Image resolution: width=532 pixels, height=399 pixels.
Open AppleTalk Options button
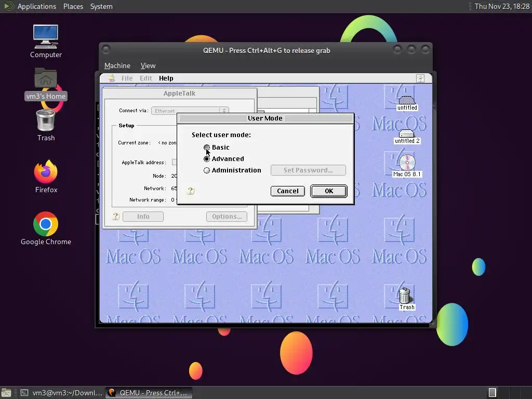point(227,217)
